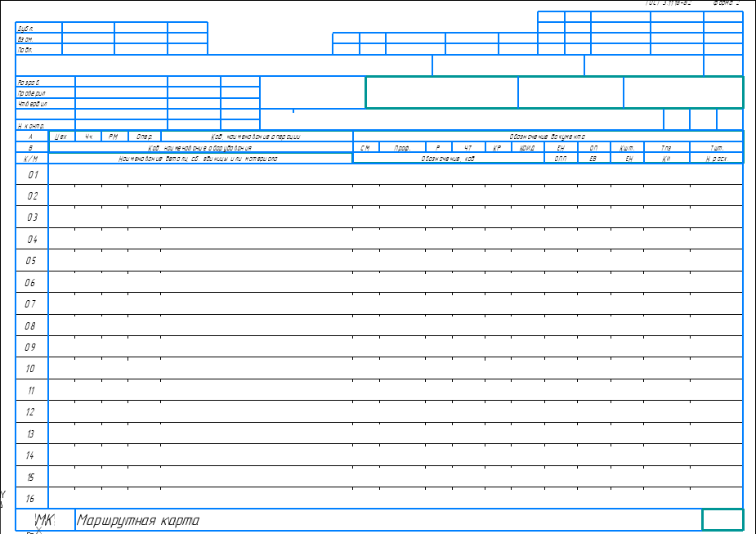756x534 pixels.
Task: Click row number "13"
Action: coord(30,433)
